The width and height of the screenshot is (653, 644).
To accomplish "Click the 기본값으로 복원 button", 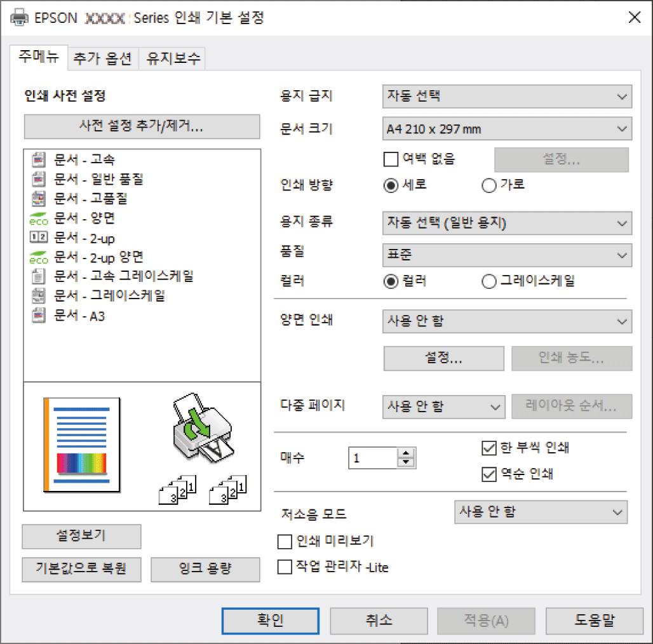I will pos(81,569).
